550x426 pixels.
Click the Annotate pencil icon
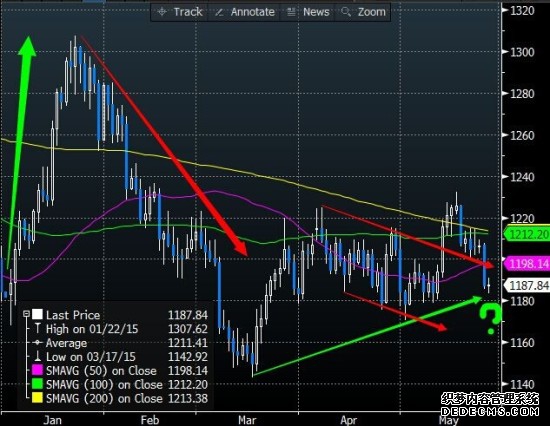click(219, 13)
